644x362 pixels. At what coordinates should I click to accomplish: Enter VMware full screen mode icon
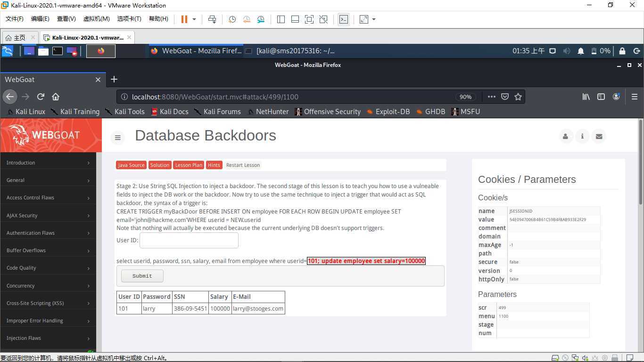[309, 19]
